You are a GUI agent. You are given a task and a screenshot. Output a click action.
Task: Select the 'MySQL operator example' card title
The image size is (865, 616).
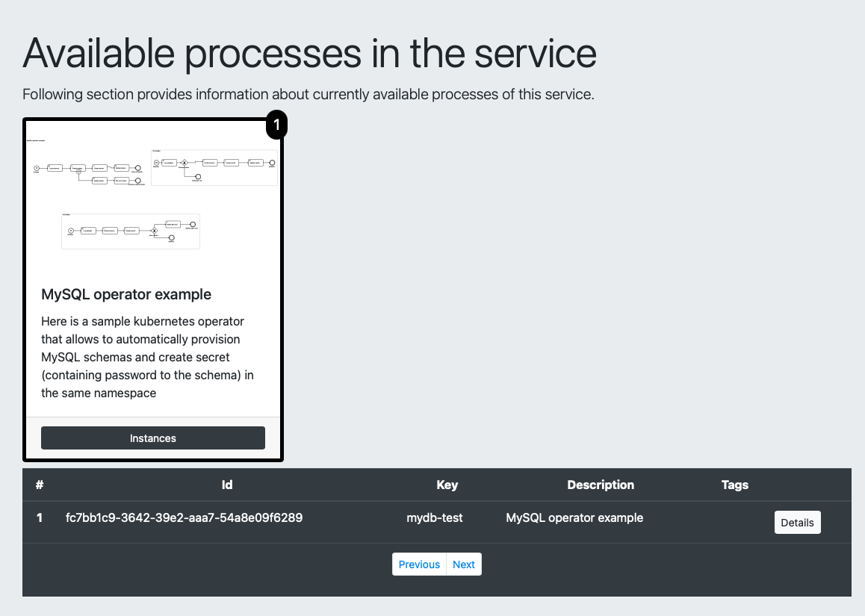tap(126, 294)
